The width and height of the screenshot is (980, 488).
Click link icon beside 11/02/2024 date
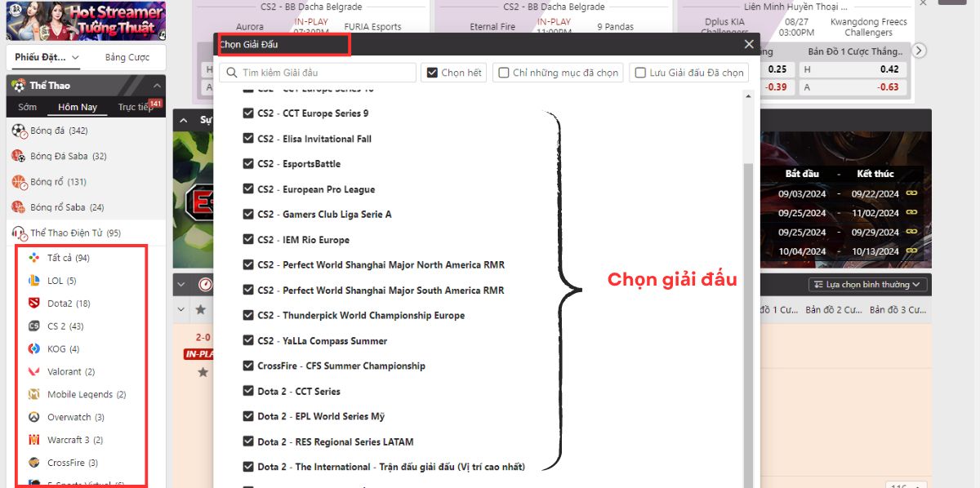pyautogui.click(x=913, y=213)
